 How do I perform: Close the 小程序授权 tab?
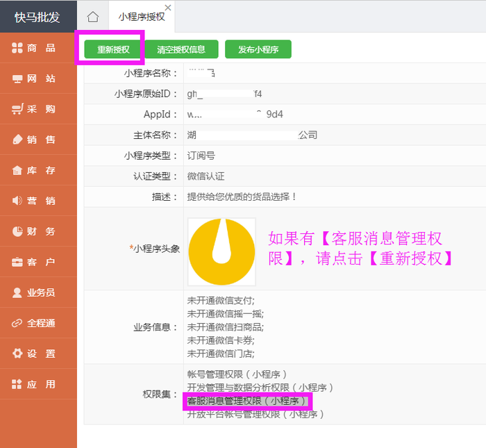click(x=167, y=8)
